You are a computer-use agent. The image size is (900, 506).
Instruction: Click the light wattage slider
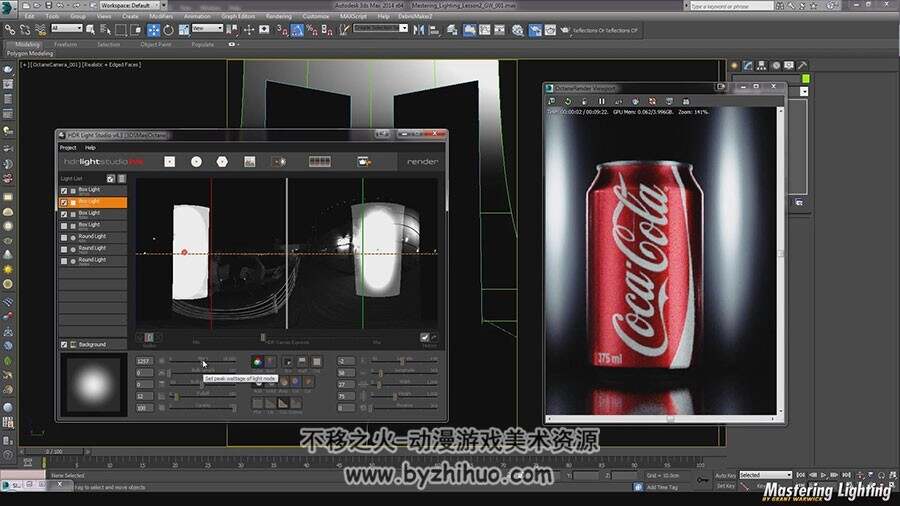pyautogui.click(x=203, y=361)
